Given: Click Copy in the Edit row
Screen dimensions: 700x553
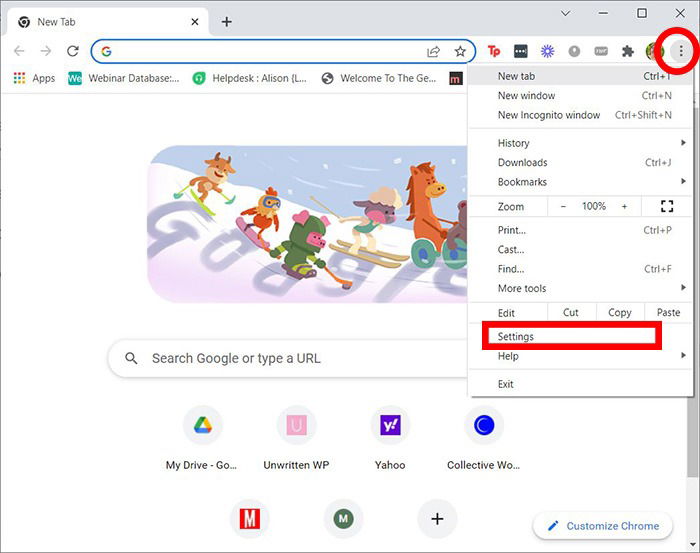Looking at the screenshot, I should click(620, 312).
